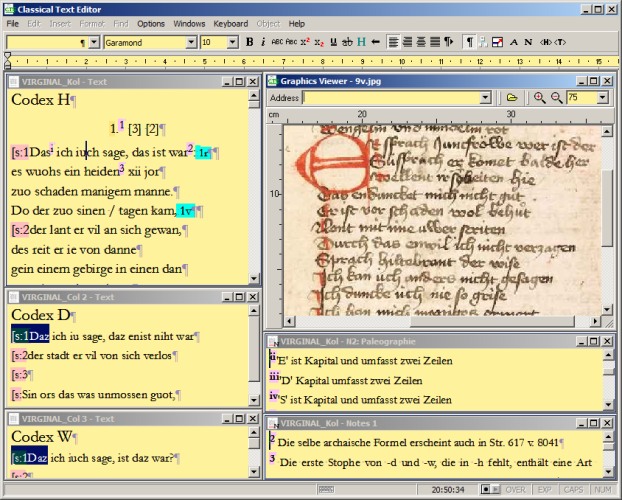Toggle italic formatting in the toolbar
Screen dimensions: 622x500
(263, 42)
